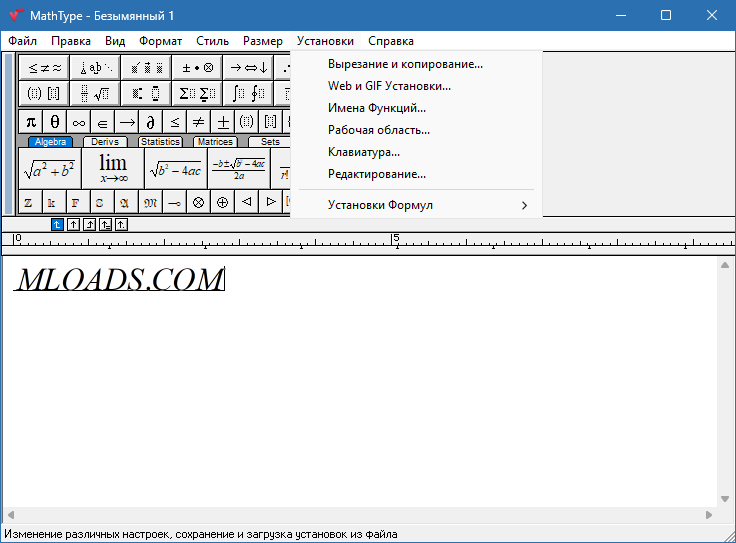
Task: Insert the element-of symbol
Action: 102,122
